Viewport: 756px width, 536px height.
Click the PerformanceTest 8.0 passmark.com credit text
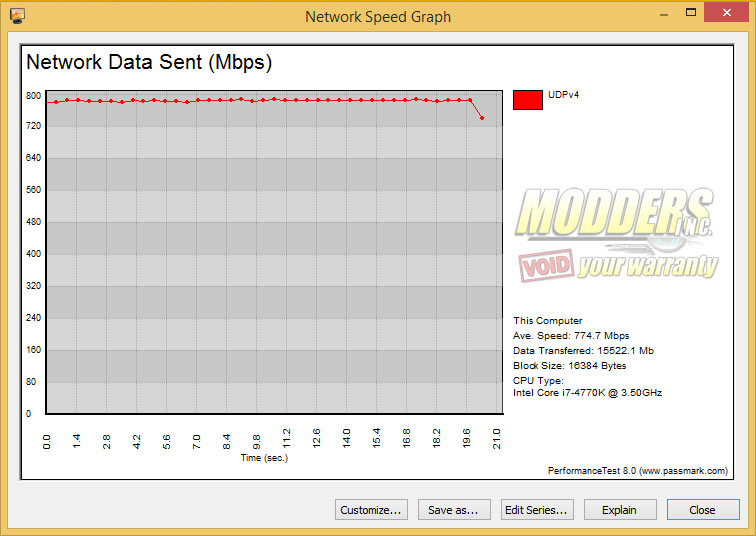tap(637, 470)
